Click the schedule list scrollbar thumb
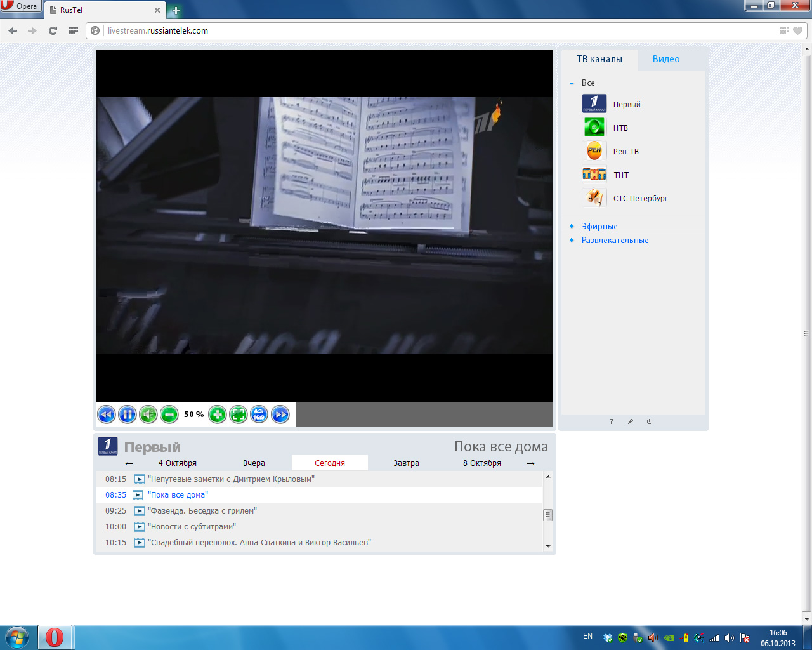Screen dimensions: 812x650 point(548,515)
